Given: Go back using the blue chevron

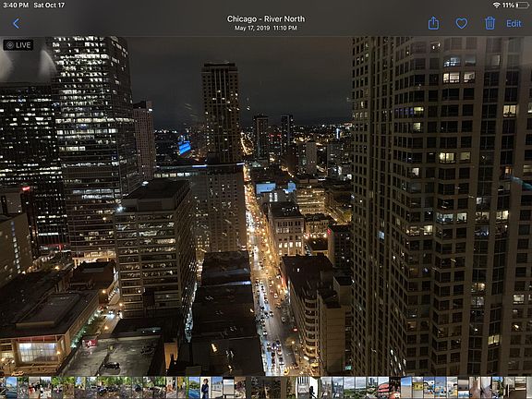Looking at the screenshot, I should pos(16,23).
